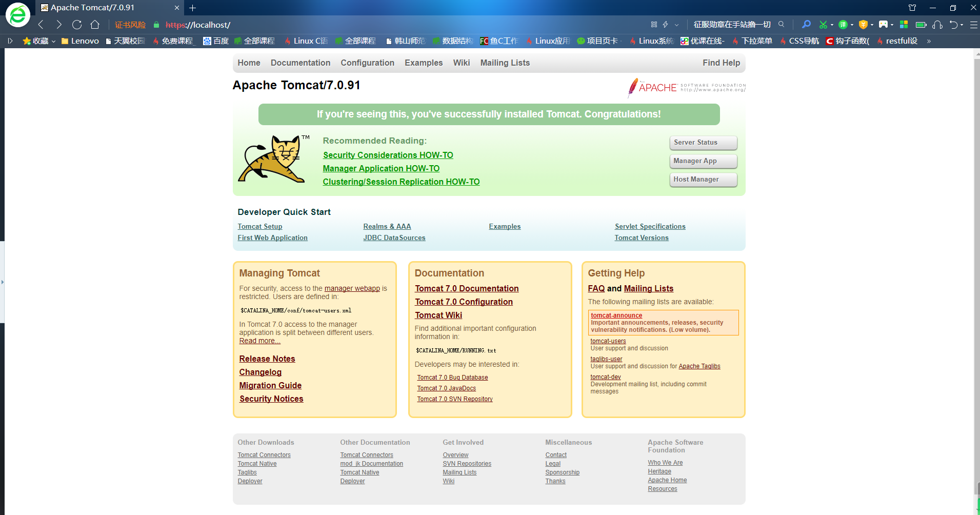Viewport: 980px width, 515px height.
Task: Click the Host Manager button
Action: [703, 180]
